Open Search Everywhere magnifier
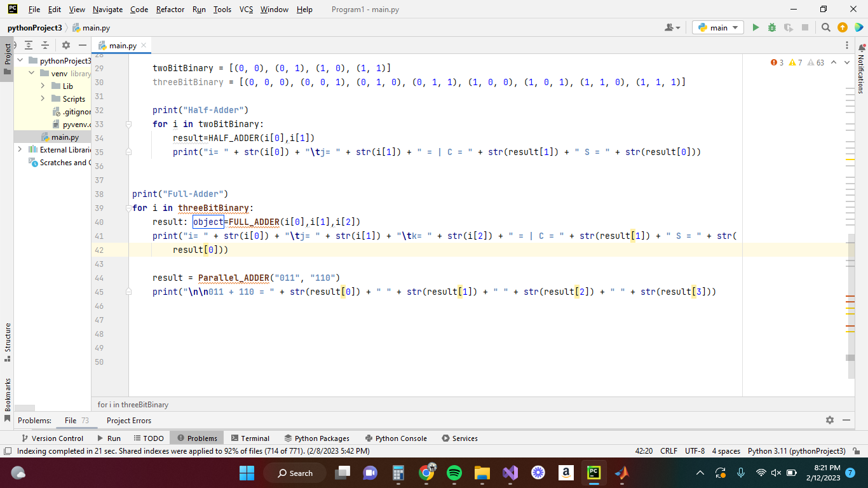 (x=825, y=27)
